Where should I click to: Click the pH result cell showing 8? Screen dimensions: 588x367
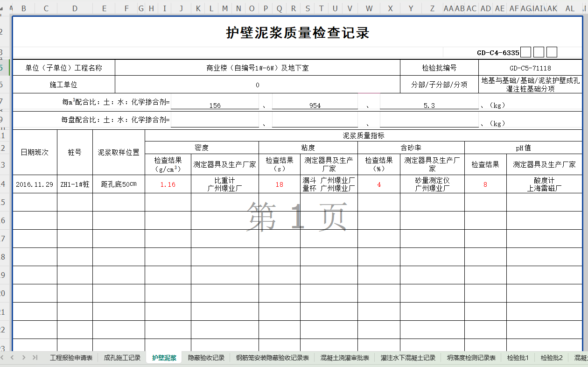(x=485, y=184)
